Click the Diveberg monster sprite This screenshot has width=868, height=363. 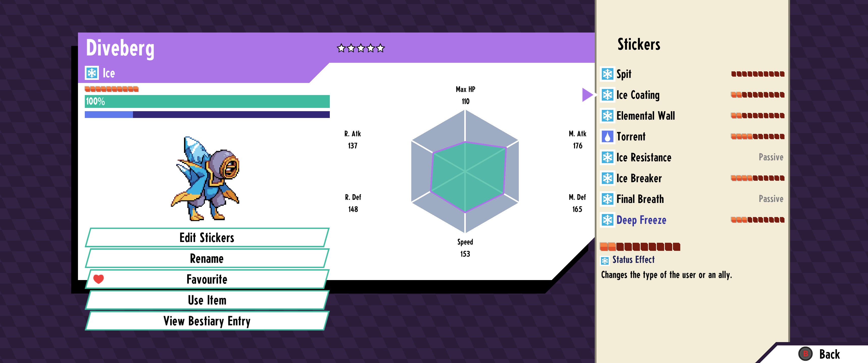(206, 178)
